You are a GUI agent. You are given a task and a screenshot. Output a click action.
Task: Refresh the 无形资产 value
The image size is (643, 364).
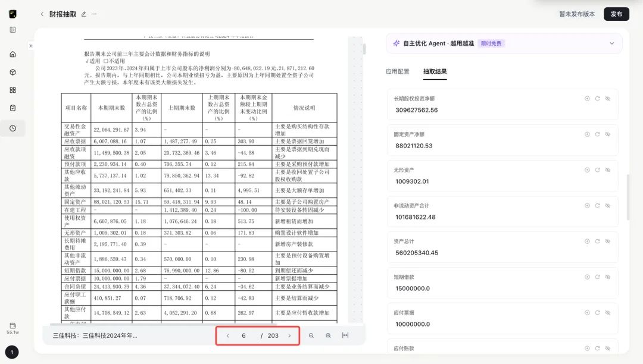pos(598,170)
